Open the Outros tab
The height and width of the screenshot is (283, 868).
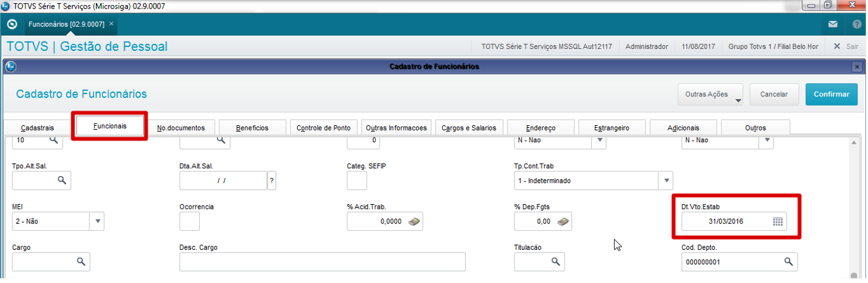click(756, 128)
